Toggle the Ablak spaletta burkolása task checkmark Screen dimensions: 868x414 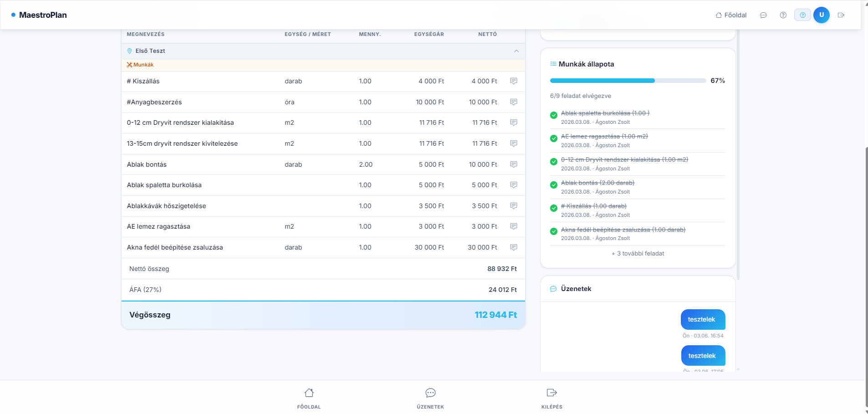click(x=554, y=115)
